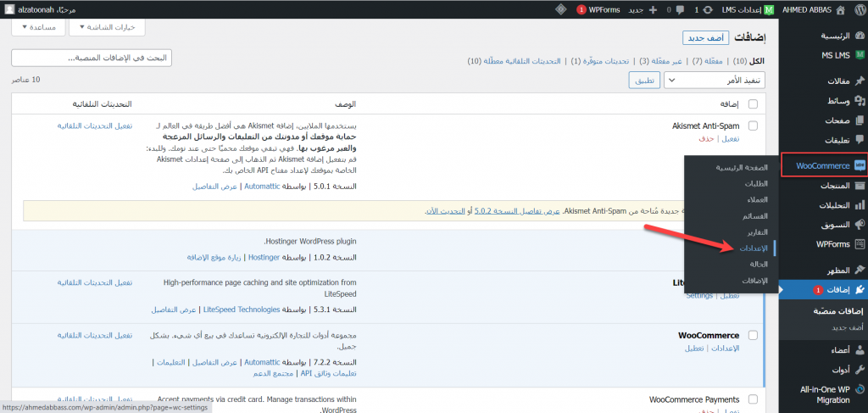This screenshot has width=868, height=413.
Task: Open the المنتجات products icon in the sidebar
Action: (860, 186)
